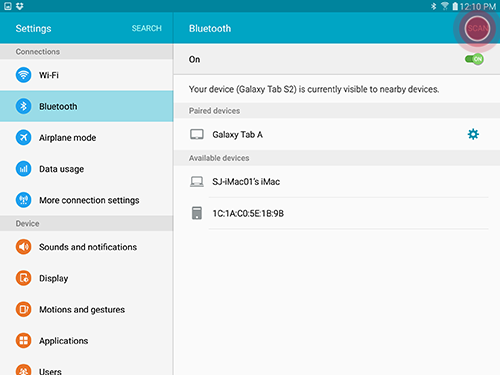
Task: Open the Display settings row
Action: (x=87, y=278)
